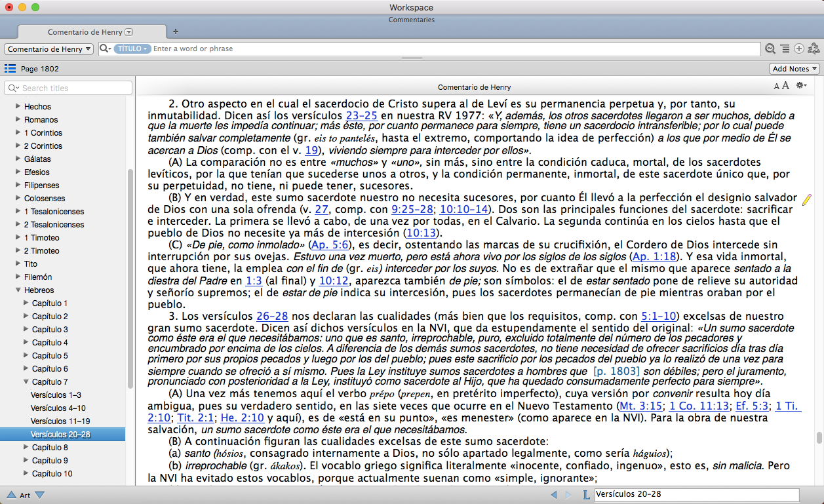Open the search details list icon
The height and width of the screenshot is (504, 824).
tap(785, 48)
